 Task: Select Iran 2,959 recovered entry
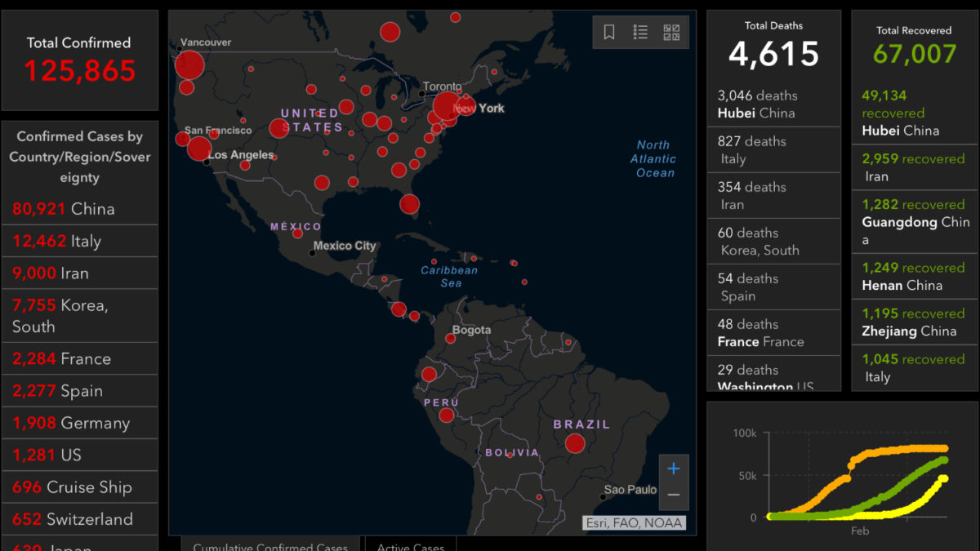(x=913, y=167)
